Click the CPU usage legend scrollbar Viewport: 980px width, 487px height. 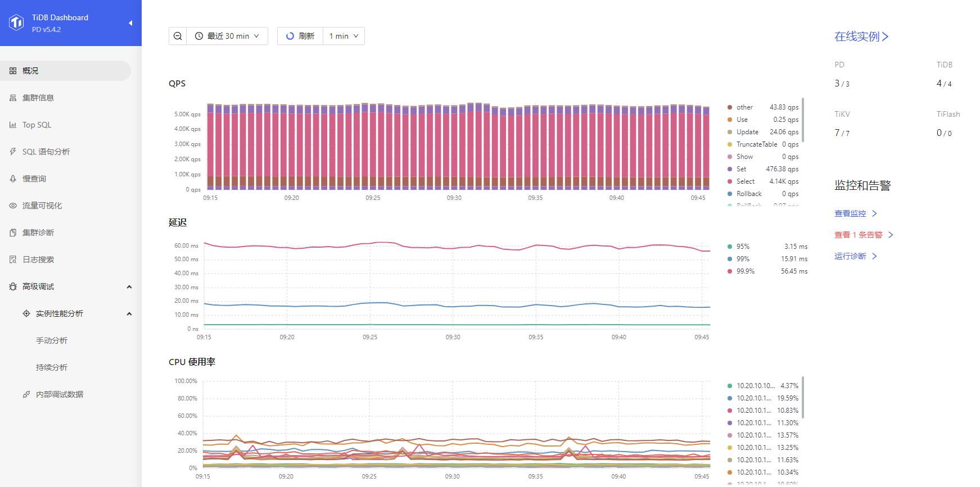point(803,398)
